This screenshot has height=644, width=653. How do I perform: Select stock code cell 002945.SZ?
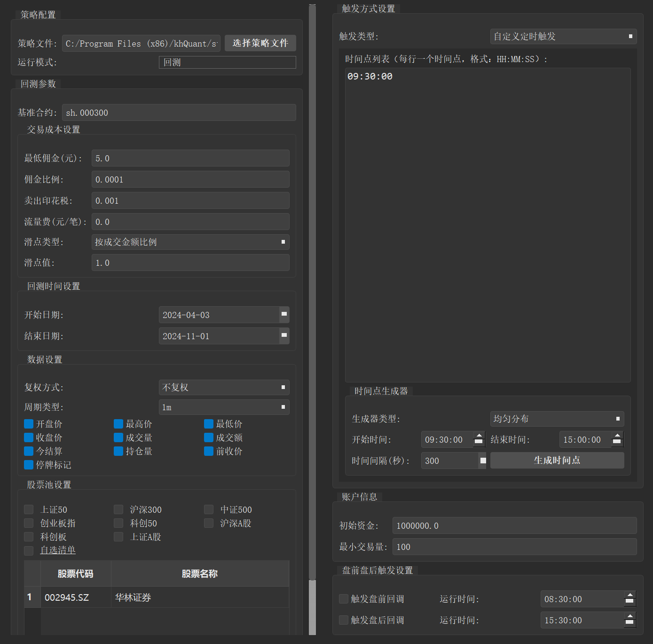[x=76, y=597]
